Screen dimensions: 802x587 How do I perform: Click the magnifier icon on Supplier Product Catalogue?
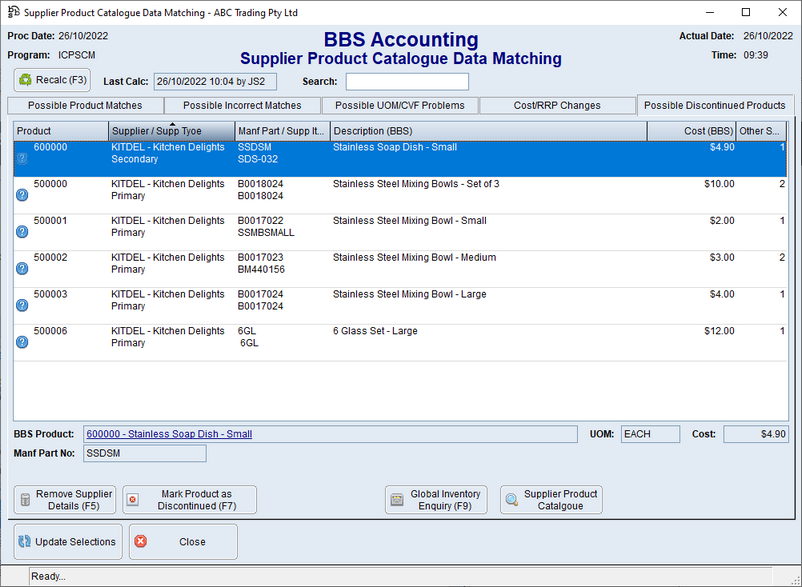pos(511,500)
